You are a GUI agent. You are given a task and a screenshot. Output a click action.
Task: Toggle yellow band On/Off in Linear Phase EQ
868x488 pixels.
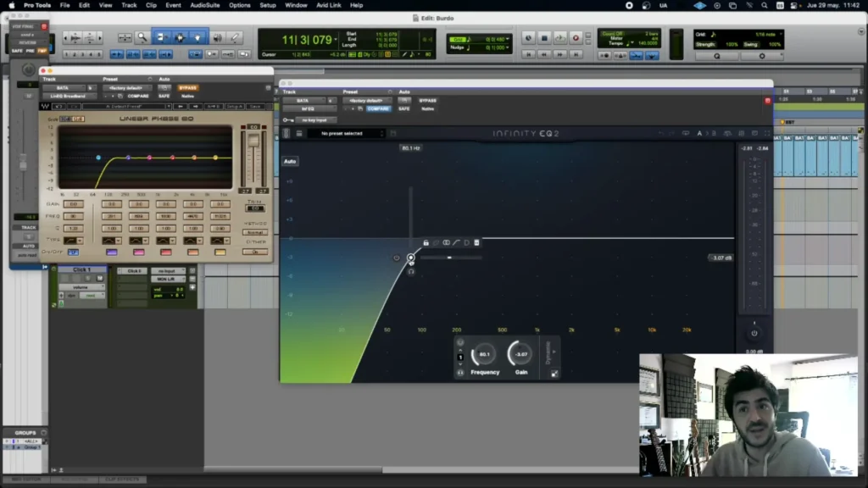click(220, 252)
